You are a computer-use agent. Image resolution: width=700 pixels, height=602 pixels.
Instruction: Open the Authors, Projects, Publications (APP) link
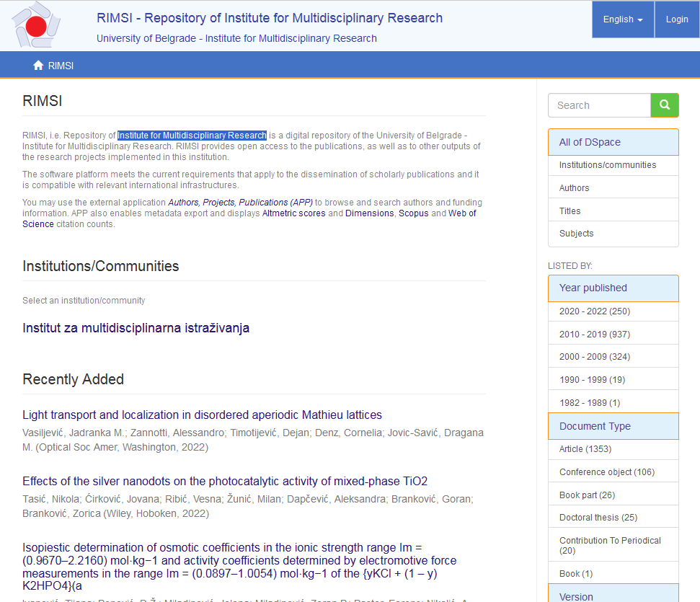coord(240,203)
